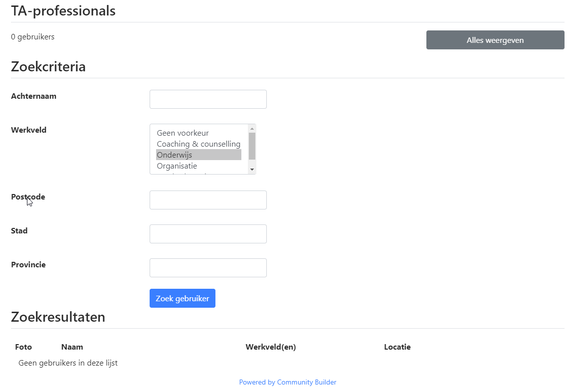The width and height of the screenshot is (575, 392).
Task: Click the Locatie column header
Action: click(397, 347)
